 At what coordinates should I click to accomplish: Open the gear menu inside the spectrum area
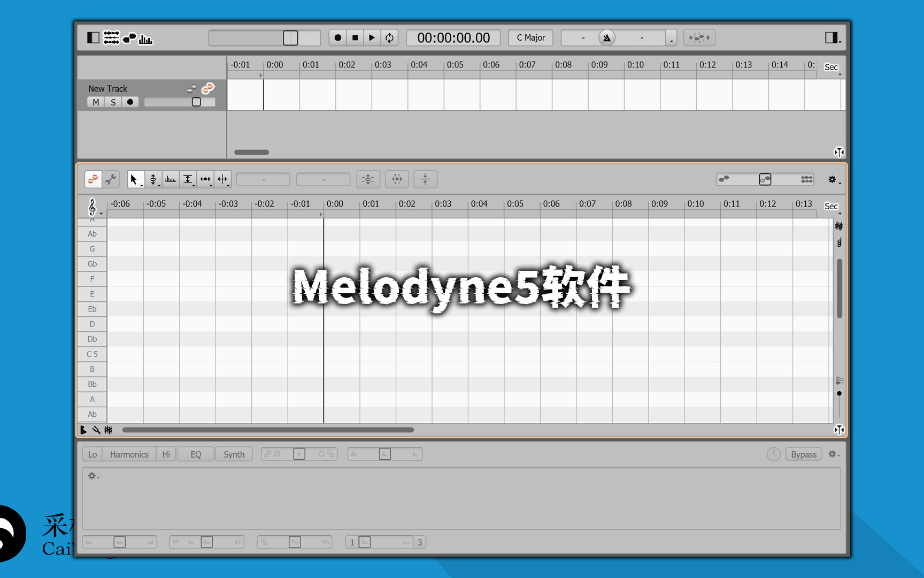click(x=94, y=476)
